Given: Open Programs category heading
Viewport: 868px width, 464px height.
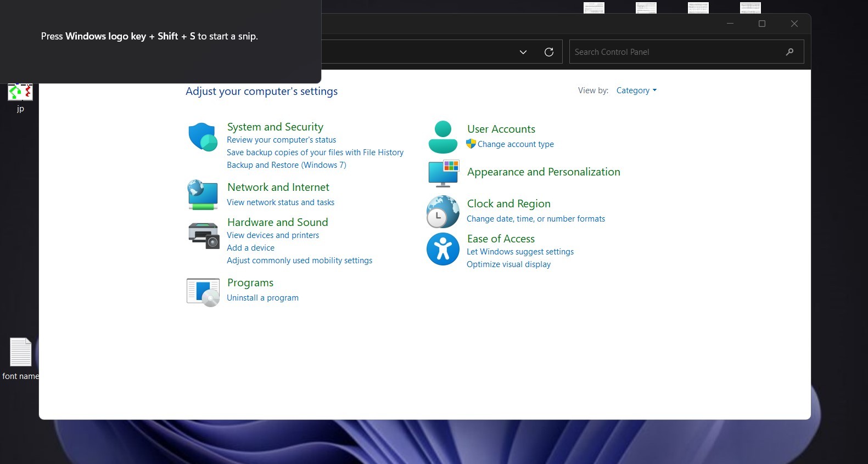Looking at the screenshot, I should coord(250,282).
